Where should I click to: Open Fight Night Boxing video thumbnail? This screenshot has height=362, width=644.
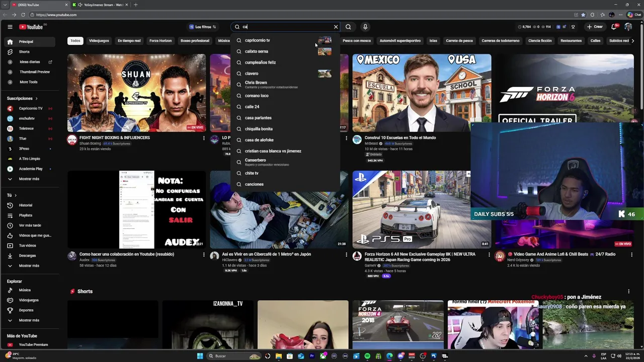tap(136, 93)
